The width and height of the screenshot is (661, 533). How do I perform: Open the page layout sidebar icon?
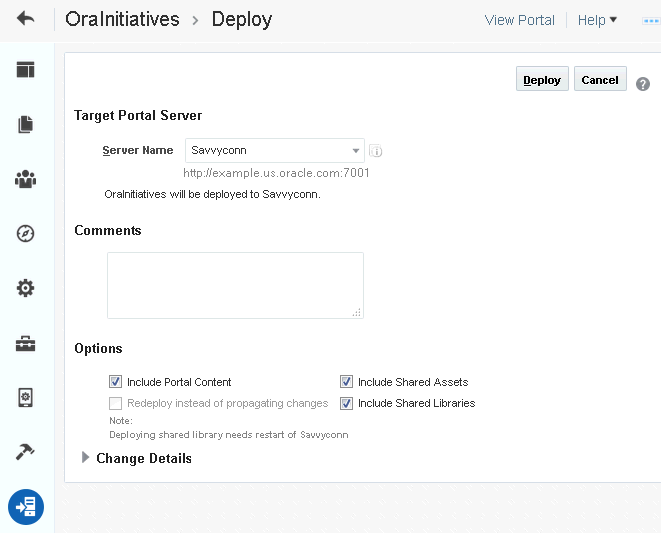[25, 70]
